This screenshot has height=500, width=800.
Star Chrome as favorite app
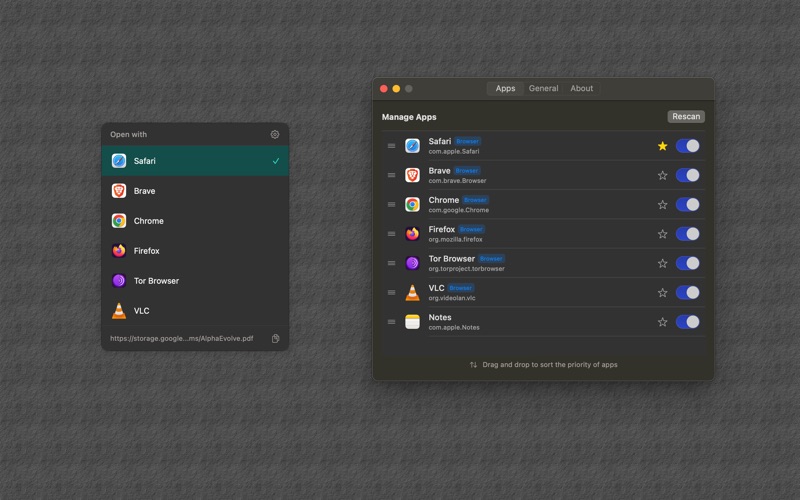[x=662, y=205]
